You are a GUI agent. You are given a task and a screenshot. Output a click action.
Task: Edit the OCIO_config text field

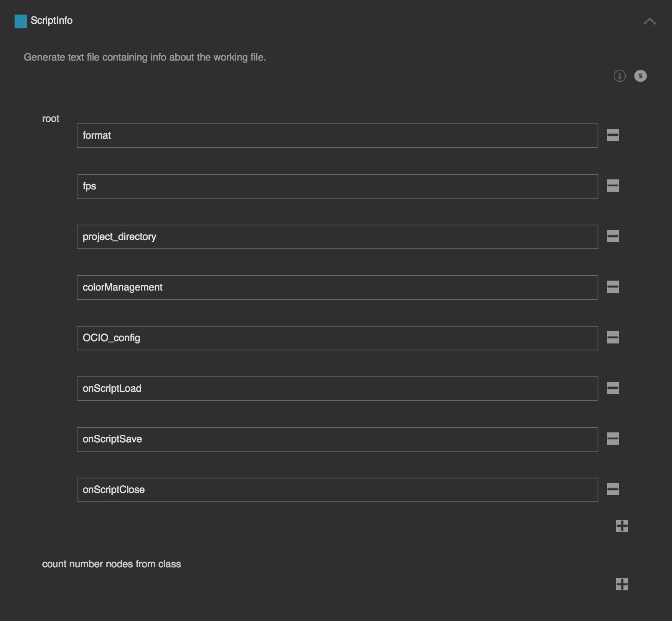click(337, 338)
